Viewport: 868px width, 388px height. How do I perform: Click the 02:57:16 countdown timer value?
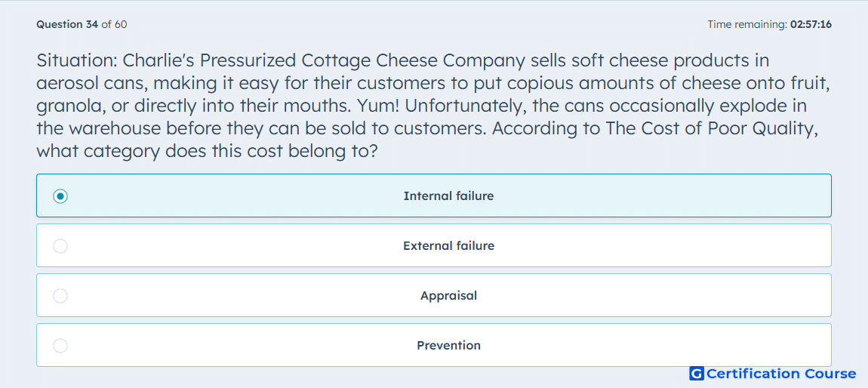(811, 24)
